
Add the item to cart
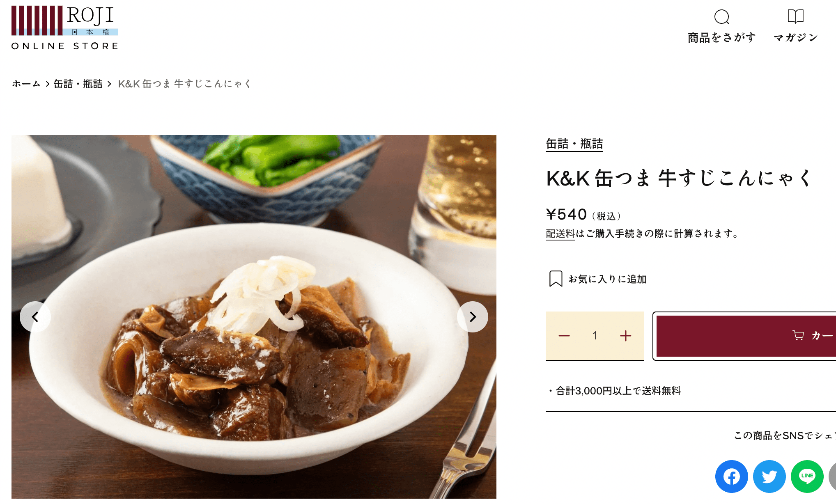(746, 336)
